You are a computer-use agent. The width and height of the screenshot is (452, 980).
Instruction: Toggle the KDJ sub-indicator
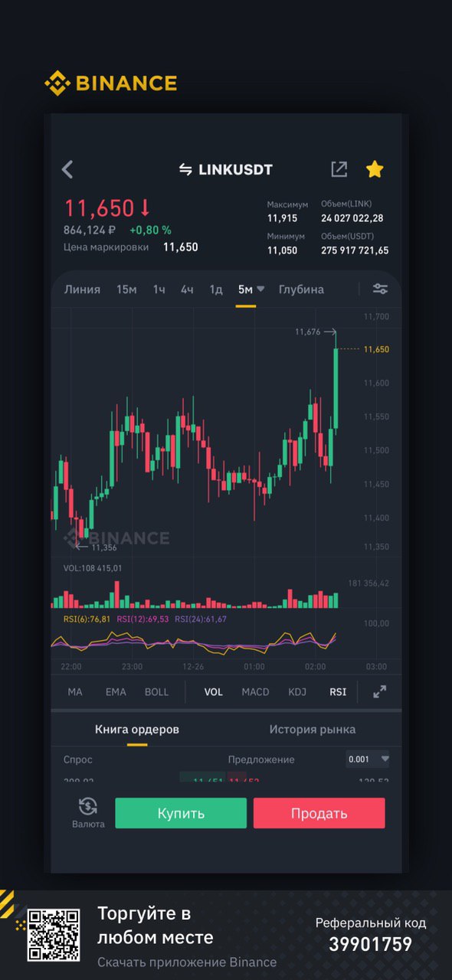297,691
